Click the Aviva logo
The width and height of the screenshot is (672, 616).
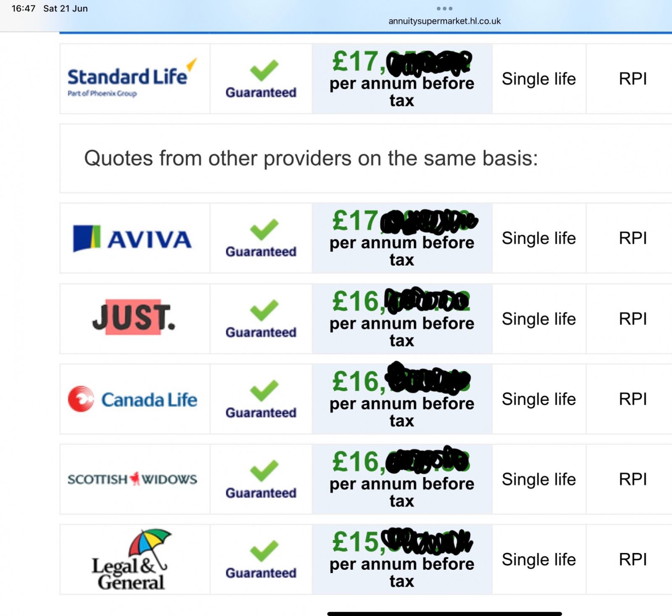[x=132, y=238]
